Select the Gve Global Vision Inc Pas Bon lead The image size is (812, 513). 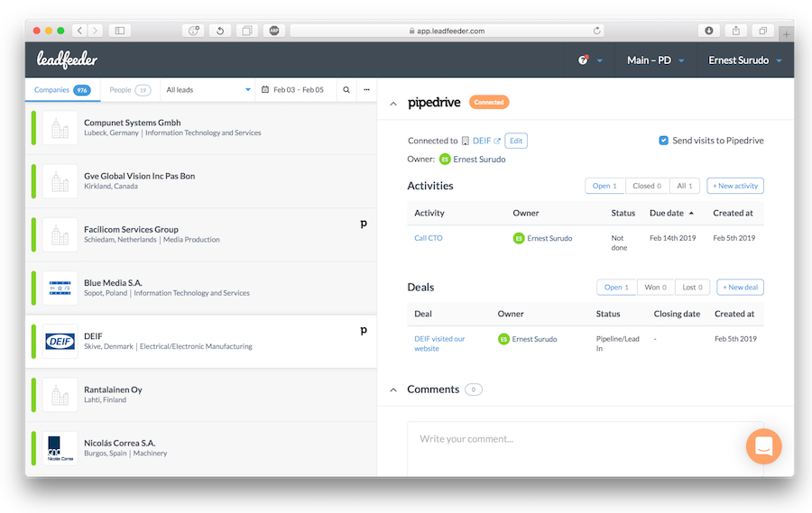[201, 181]
